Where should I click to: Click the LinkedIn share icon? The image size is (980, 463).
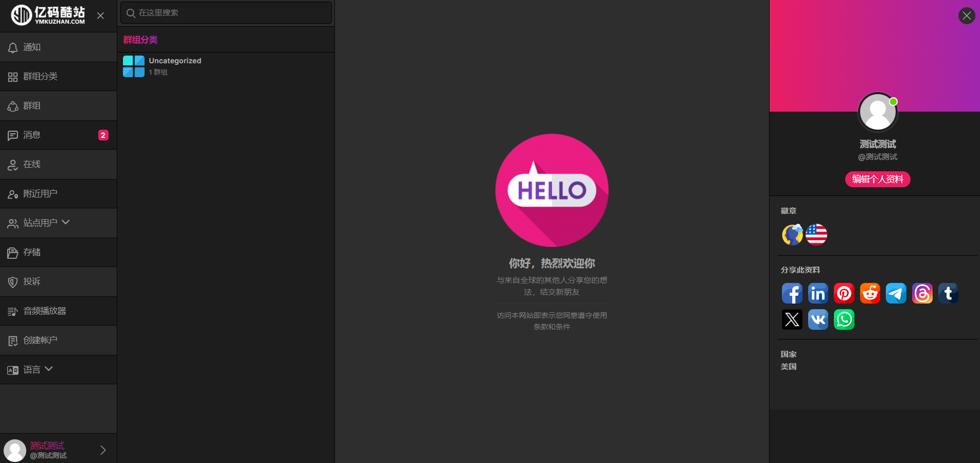click(x=818, y=293)
